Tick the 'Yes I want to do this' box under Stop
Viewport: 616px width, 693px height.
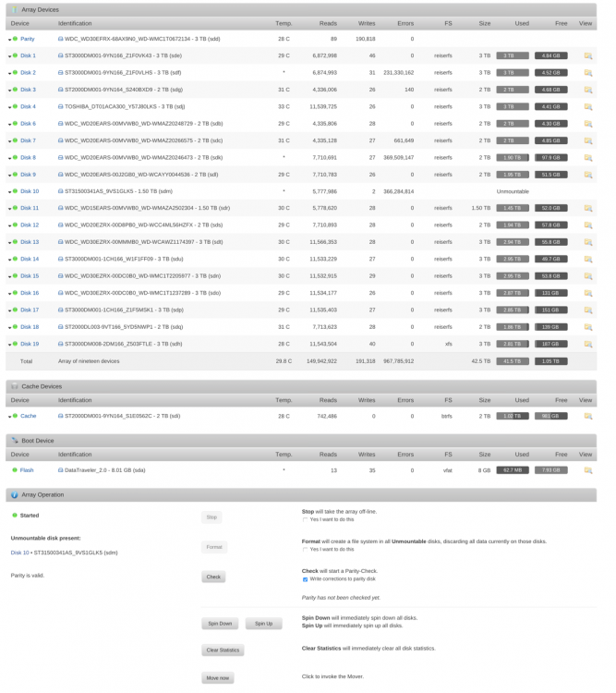pyautogui.click(x=305, y=520)
